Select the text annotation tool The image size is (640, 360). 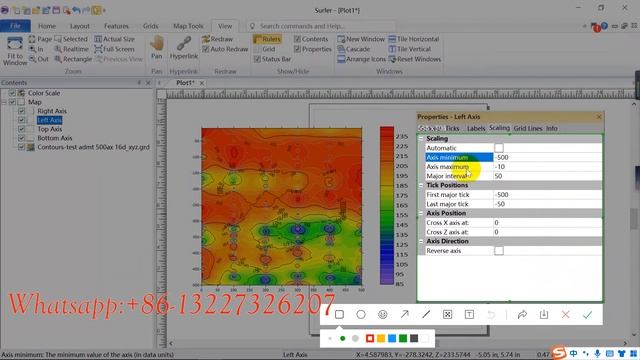pyautogui.click(x=469, y=314)
